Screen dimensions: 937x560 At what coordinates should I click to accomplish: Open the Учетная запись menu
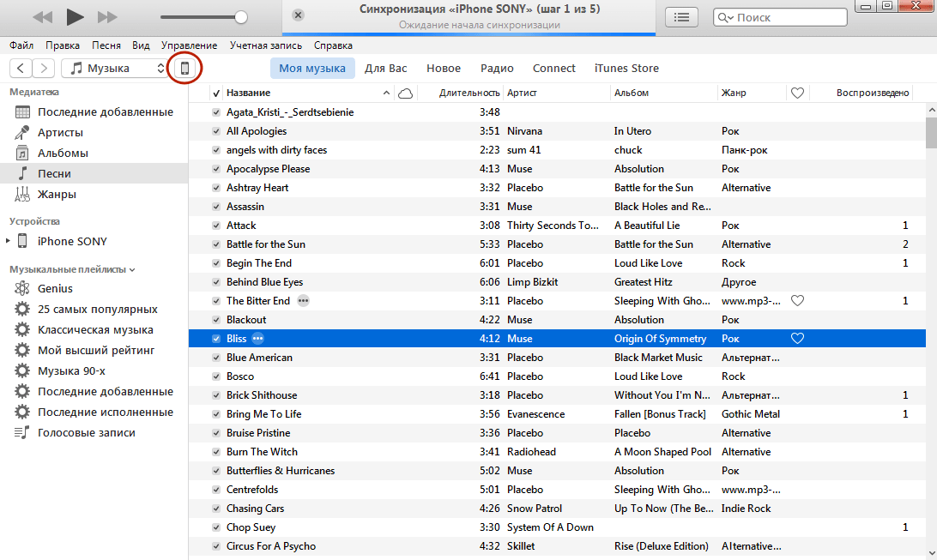tap(266, 45)
